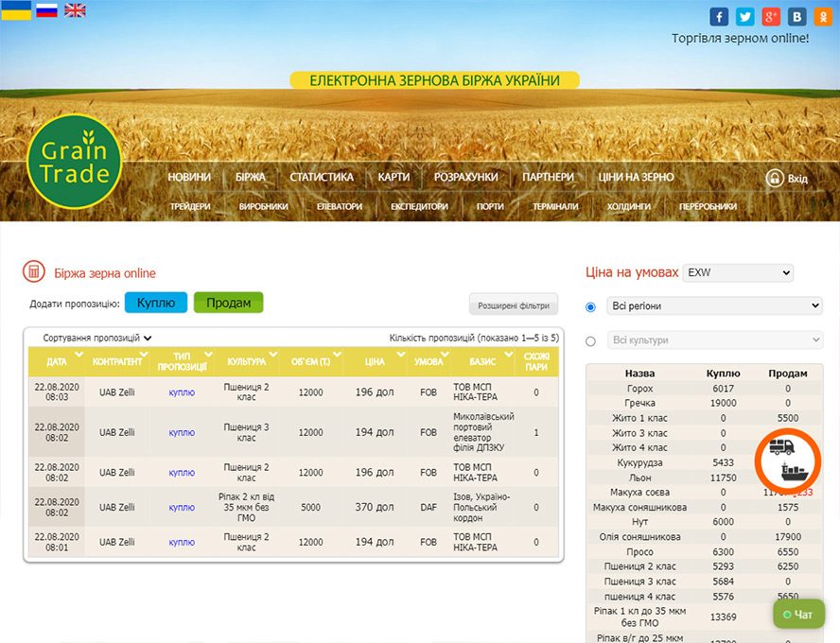Click Ізов, Україно-Польський кордон basis cell
Screen dimensions: 840x643
pyautogui.click(x=481, y=507)
